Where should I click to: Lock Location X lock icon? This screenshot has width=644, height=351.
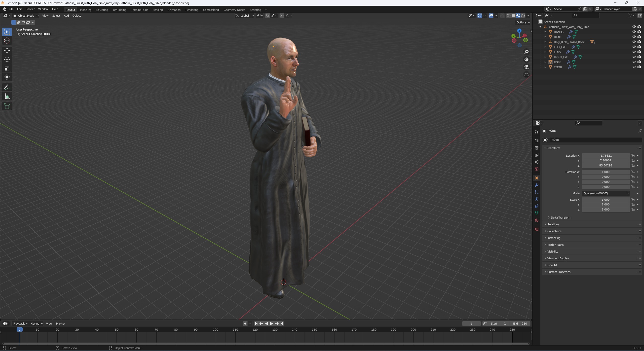point(633,156)
